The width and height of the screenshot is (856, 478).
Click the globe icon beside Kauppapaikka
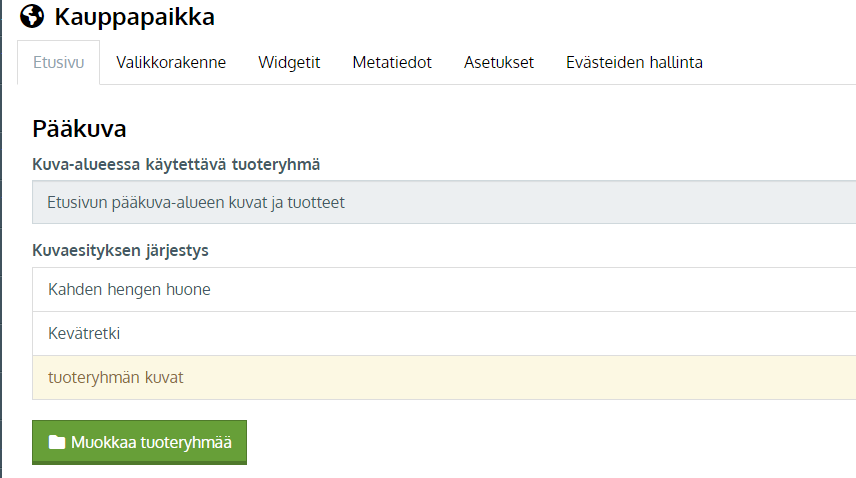[32, 16]
